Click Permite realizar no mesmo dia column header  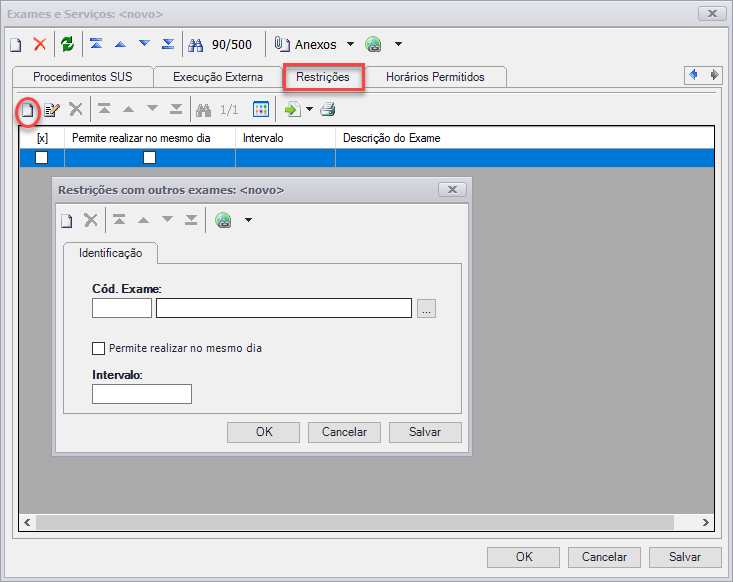[150, 138]
